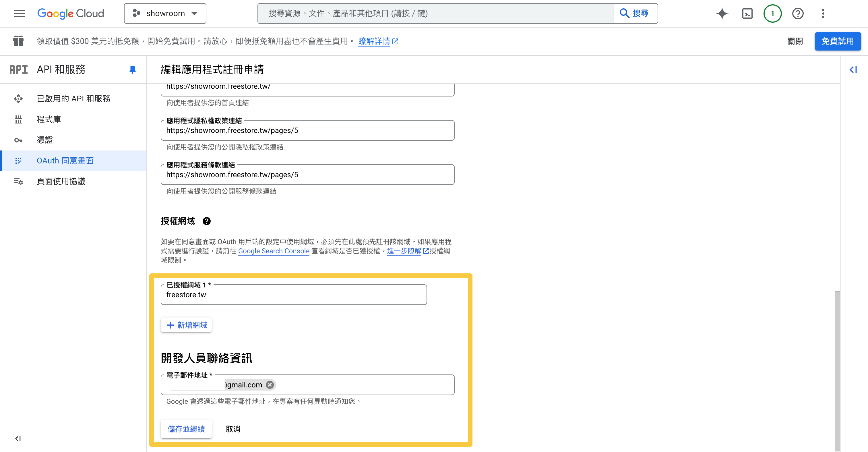The width and height of the screenshot is (868, 452).
Task: Select 程式庫 in the sidebar
Action: coord(73,119)
